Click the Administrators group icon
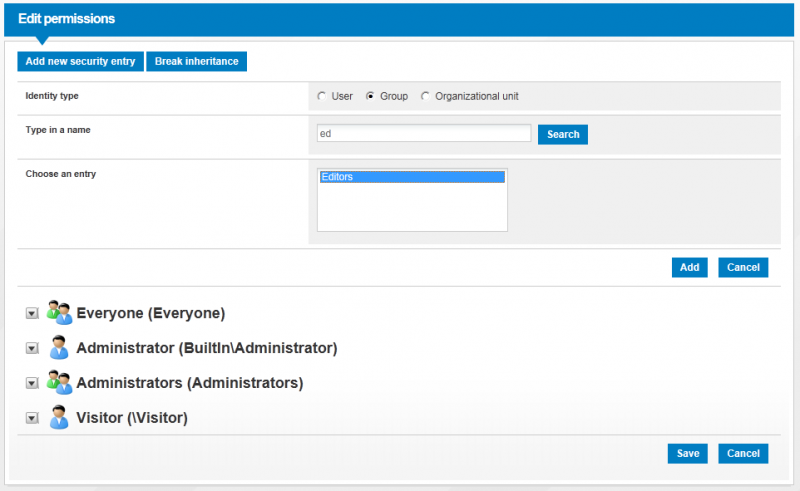Image resolution: width=800 pixels, height=491 pixels. pyautogui.click(x=59, y=382)
